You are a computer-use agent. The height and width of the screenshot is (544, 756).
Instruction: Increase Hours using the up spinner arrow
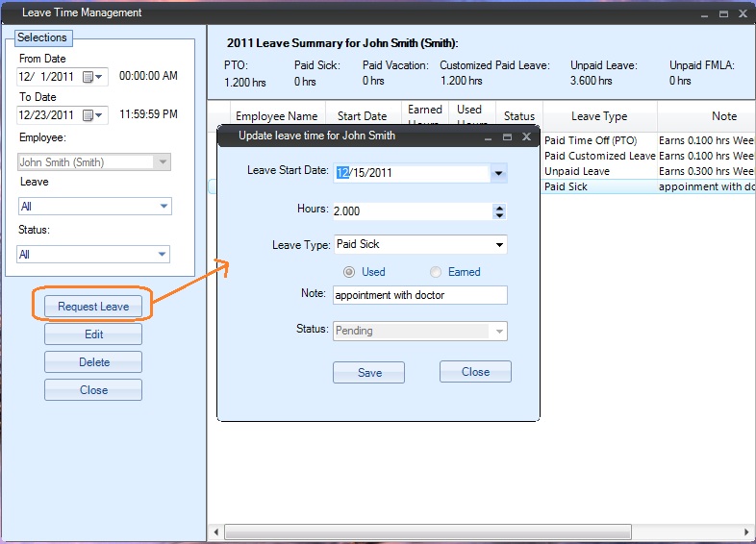498,207
